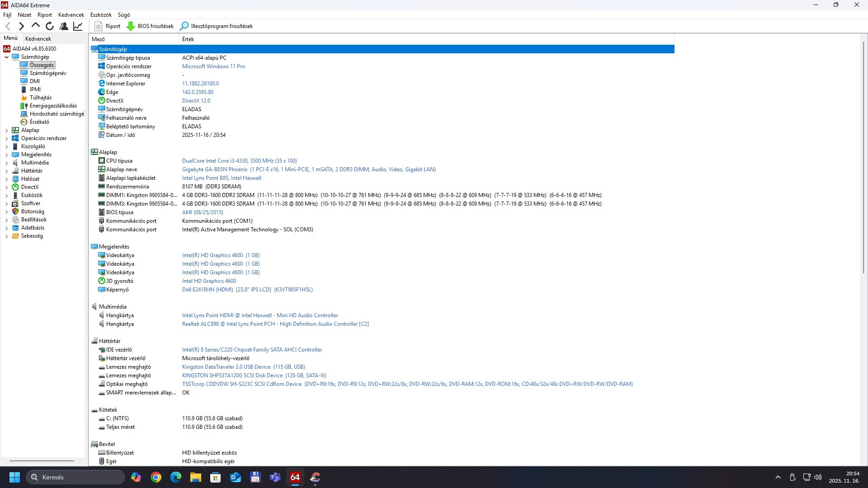Screen dimensions: 868x488
Task: Open Google Chrome from the taskbar
Action: [156, 477]
